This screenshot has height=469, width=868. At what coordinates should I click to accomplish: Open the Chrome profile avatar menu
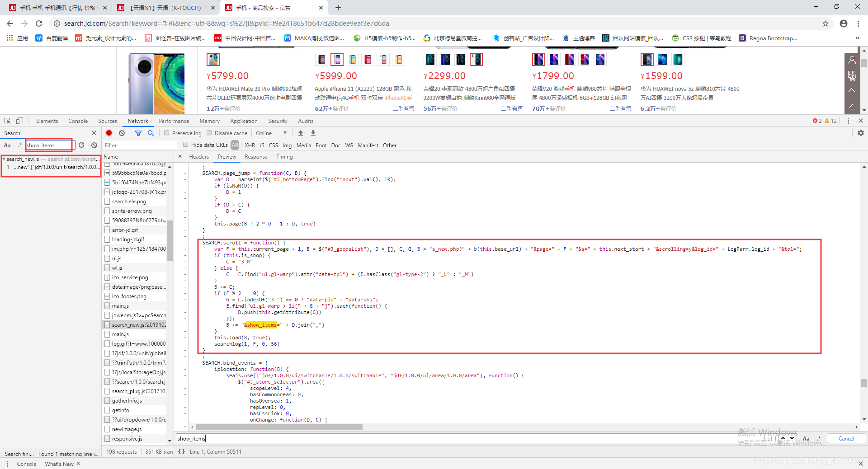point(843,23)
